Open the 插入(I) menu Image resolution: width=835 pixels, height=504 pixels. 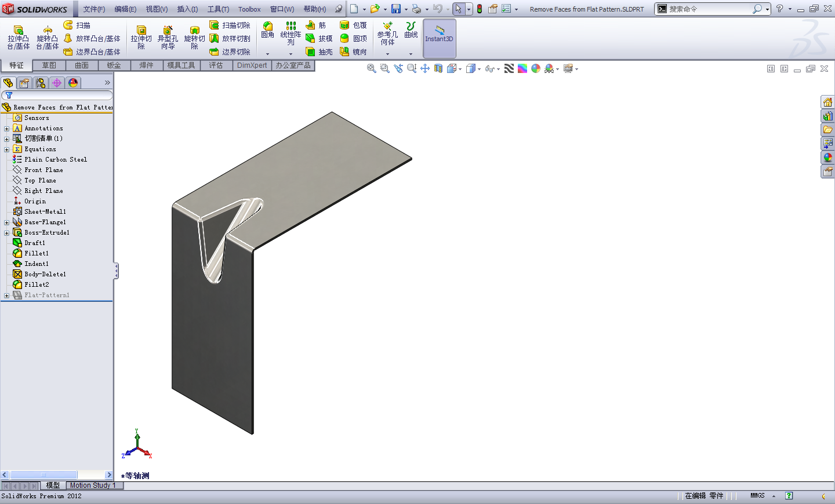coord(187,9)
